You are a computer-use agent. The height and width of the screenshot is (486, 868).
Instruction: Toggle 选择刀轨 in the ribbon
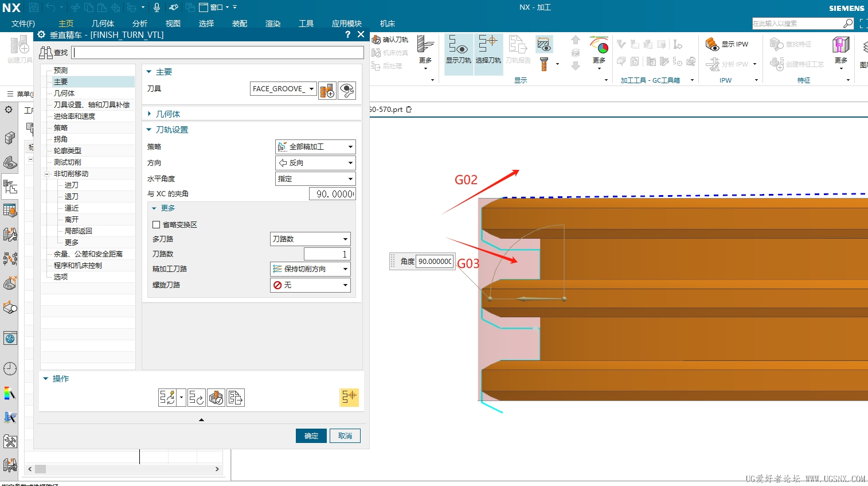pyautogui.click(x=488, y=49)
